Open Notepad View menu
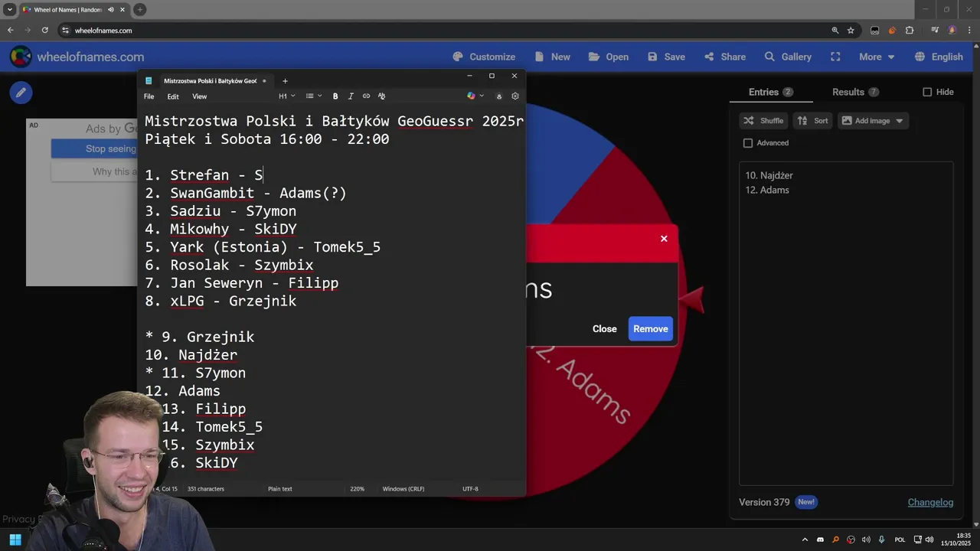The image size is (980, 551). pos(199,96)
